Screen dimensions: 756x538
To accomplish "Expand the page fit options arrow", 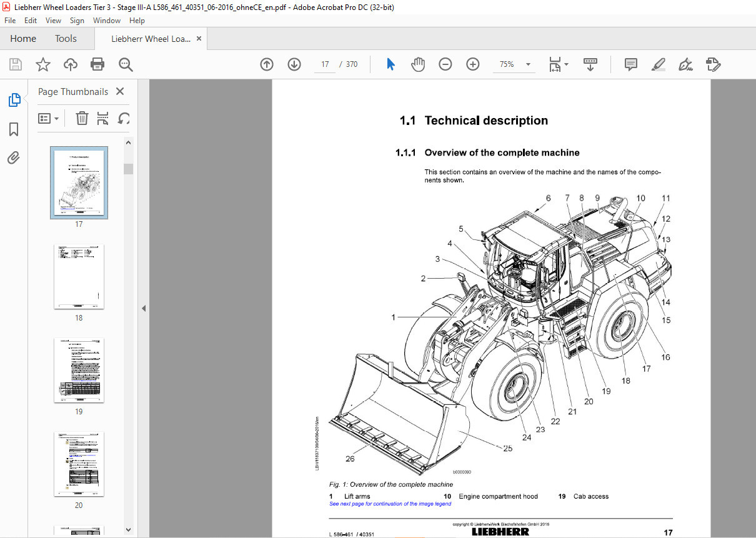I will pyautogui.click(x=566, y=64).
